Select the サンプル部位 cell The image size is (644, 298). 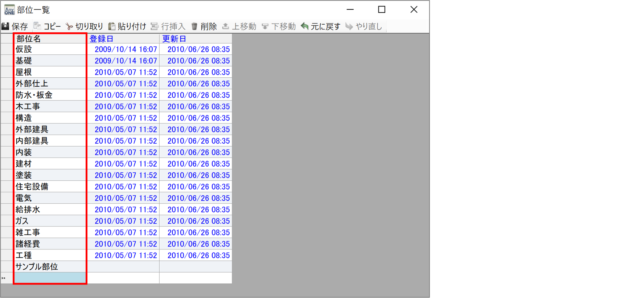click(50, 266)
